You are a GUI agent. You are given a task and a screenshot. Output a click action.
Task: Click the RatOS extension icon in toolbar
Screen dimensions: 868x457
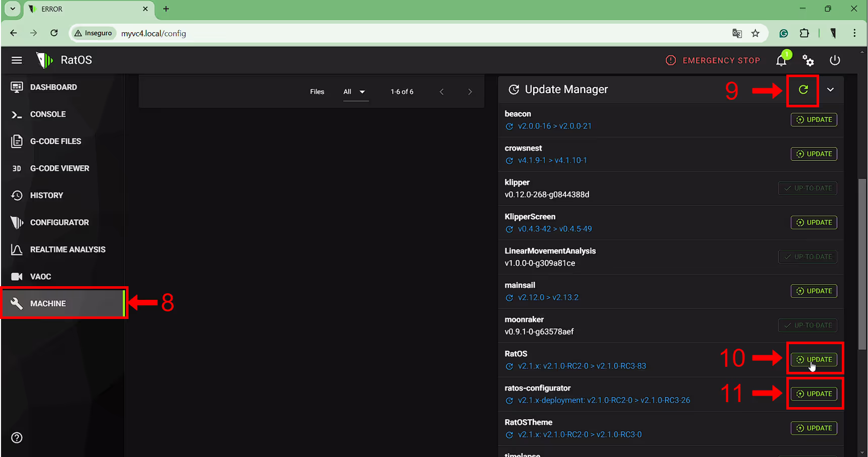pyautogui.click(x=833, y=33)
